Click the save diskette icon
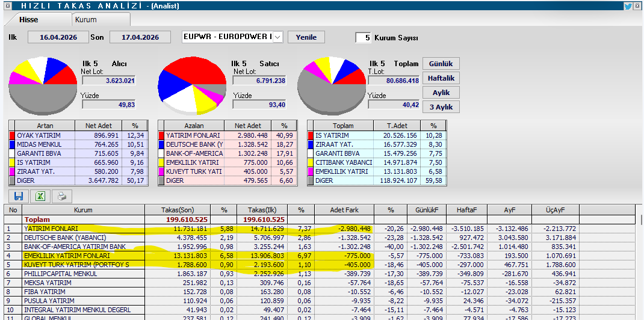Viewport: 644px width, 320px height. click(x=19, y=195)
